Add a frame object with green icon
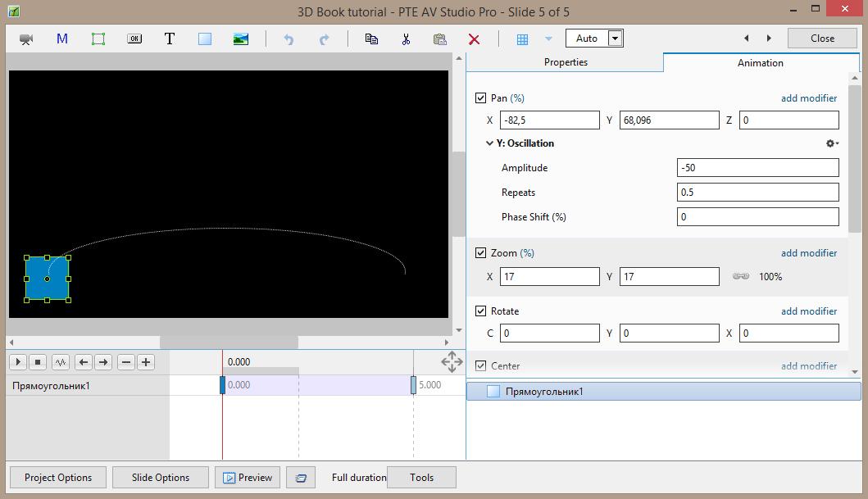Viewport: 868px width, 499px height. pyautogui.click(x=98, y=39)
